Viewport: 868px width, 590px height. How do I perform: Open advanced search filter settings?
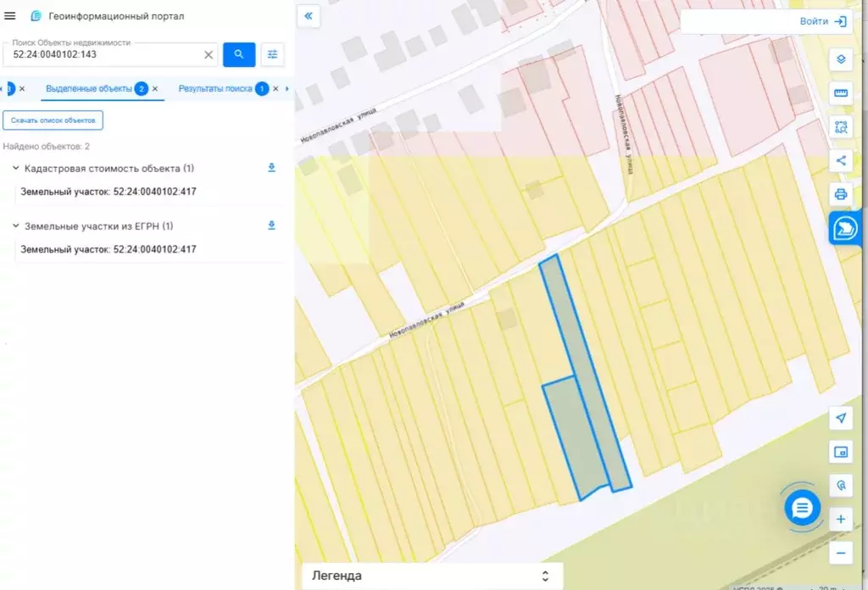coord(271,54)
